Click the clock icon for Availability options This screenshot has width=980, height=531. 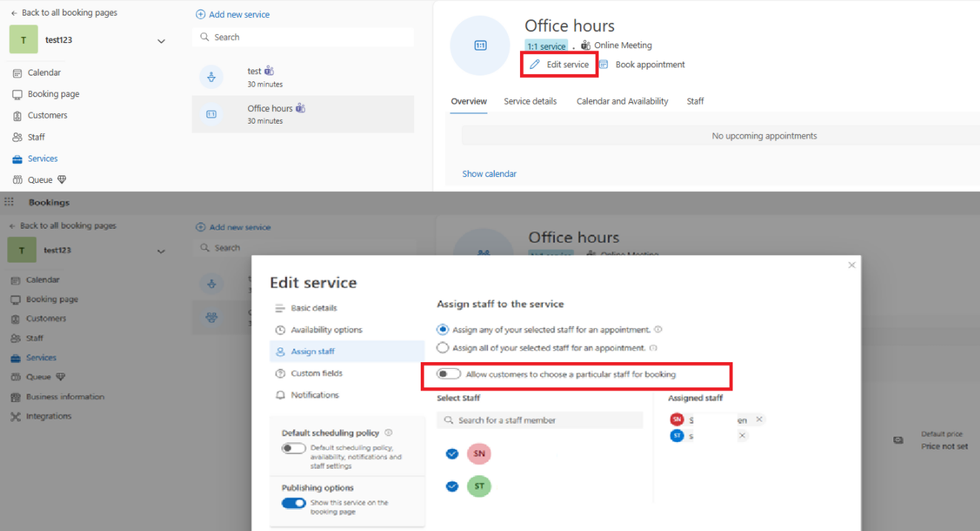point(280,330)
